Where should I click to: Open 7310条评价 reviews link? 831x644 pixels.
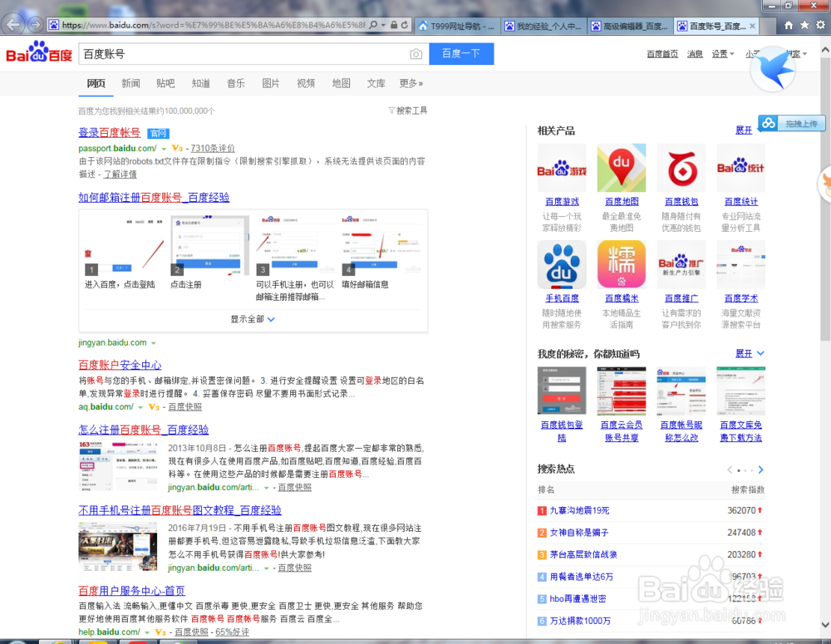(x=213, y=149)
